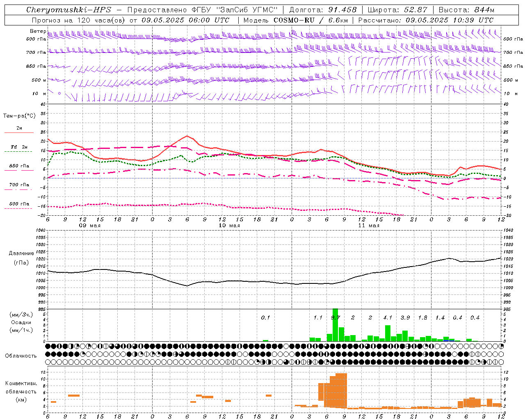Screen dimensions: 525x420
Task: Click the (мм/1ч.) precipitation unit label
Action: [21, 330]
